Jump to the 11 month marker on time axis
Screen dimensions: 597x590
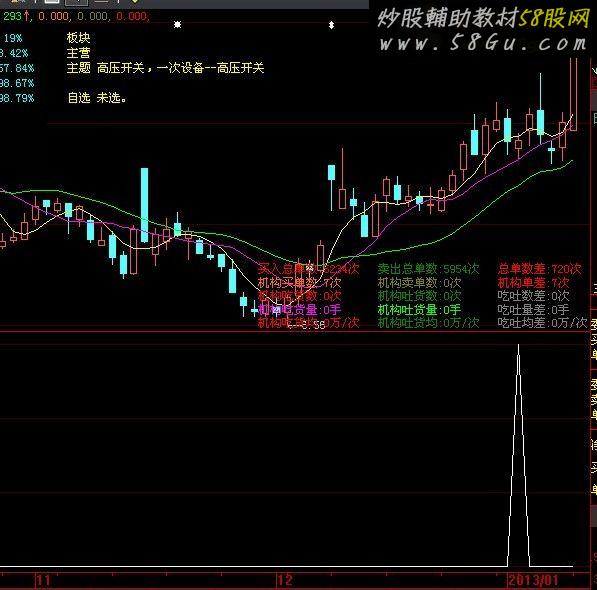click(x=43, y=580)
